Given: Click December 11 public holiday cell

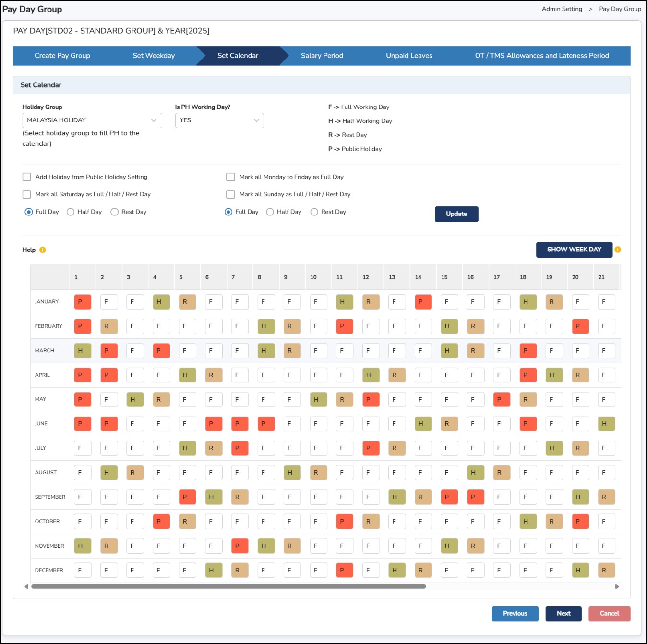Looking at the screenshot, I should pyautogui.click(x=344, y=570).
